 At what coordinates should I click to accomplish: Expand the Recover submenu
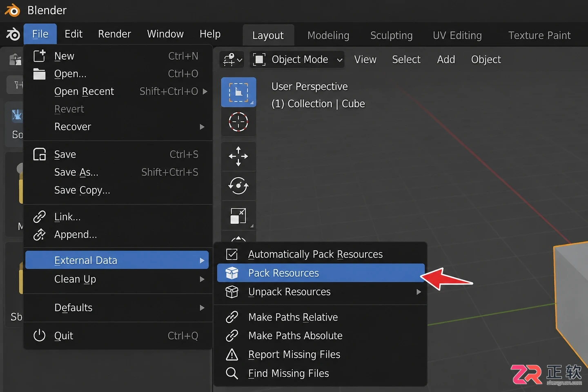pyautogui.click(x=202, y=127)
